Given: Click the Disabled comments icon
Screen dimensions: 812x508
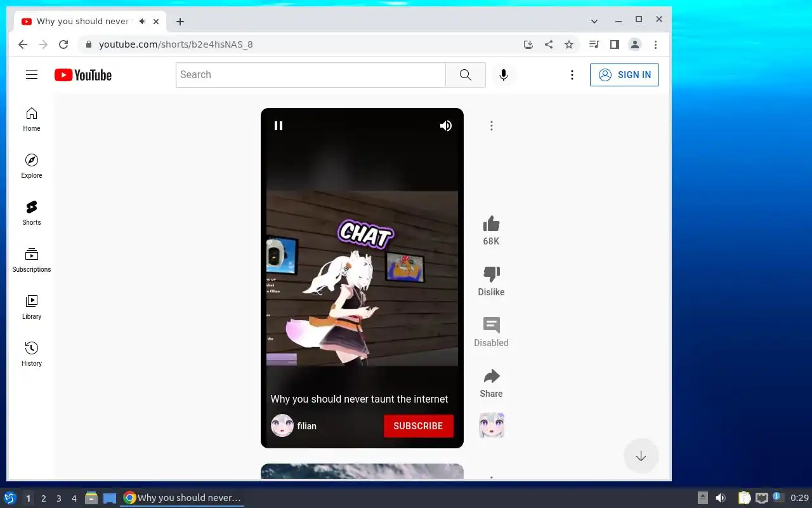Looking at the screenshot, I should (x=491, y=325).
